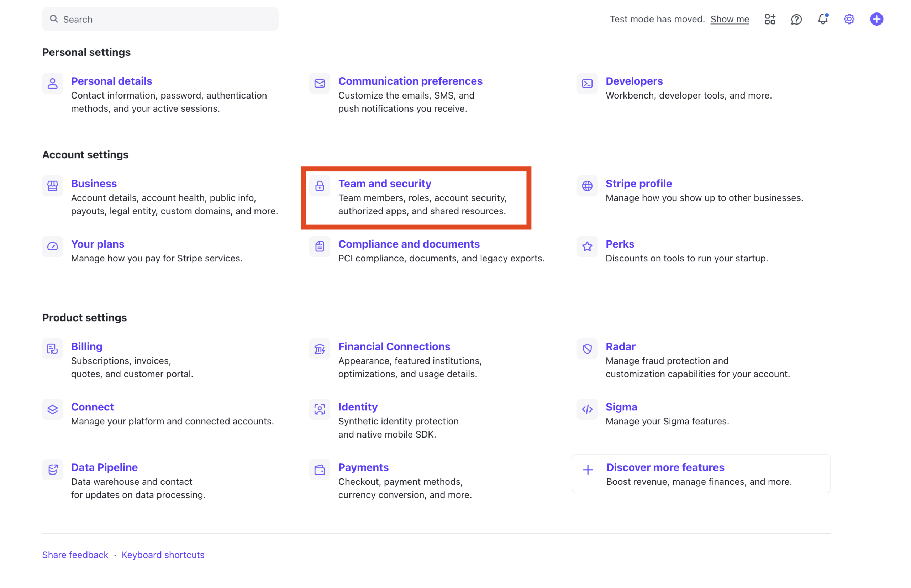This screenshot has width=911, height=588.
Task: Click Discover more features card
Action: click(x=701, y=473)
